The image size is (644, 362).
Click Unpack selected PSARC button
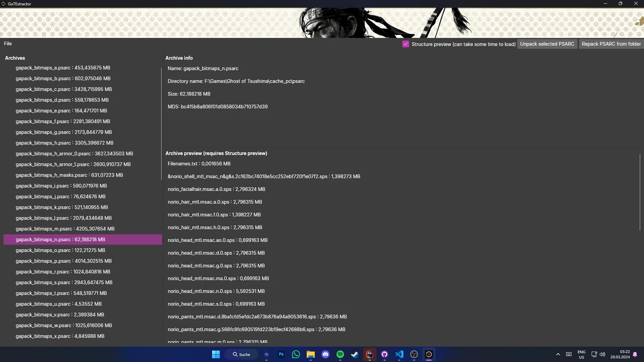coord(547,44)
